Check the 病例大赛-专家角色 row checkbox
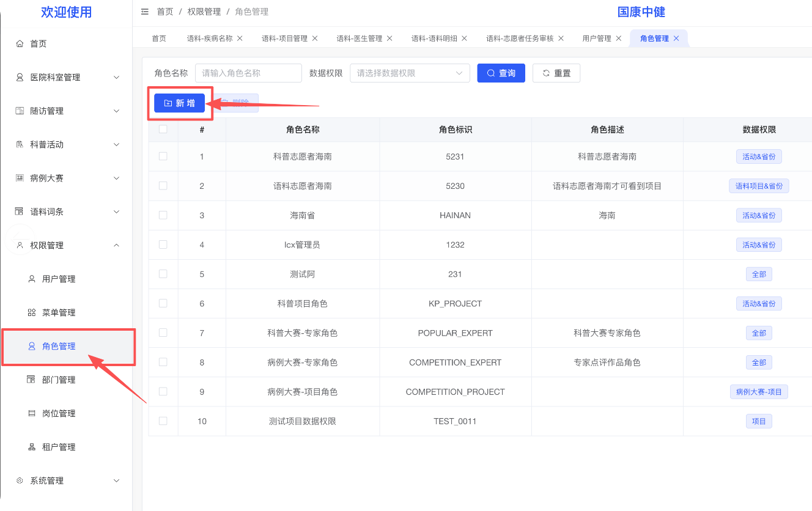812x511 pixels. 163,362
